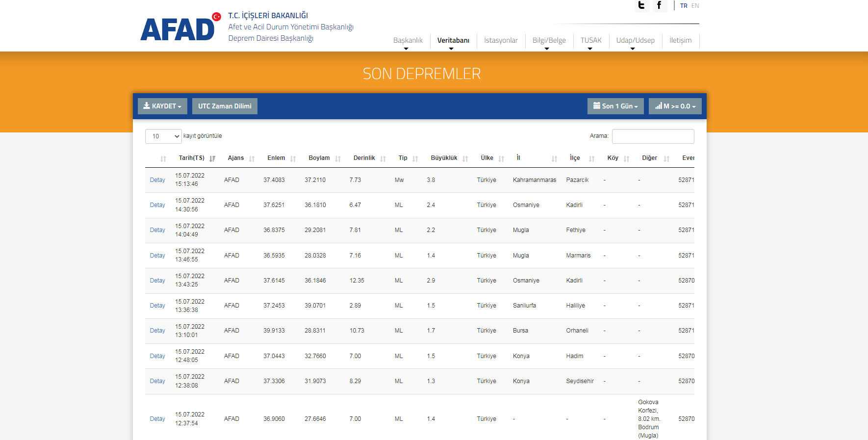Screen dimensions: 868x440
Task: Expand the Veritabanı menu
Action: pos(453,40)
